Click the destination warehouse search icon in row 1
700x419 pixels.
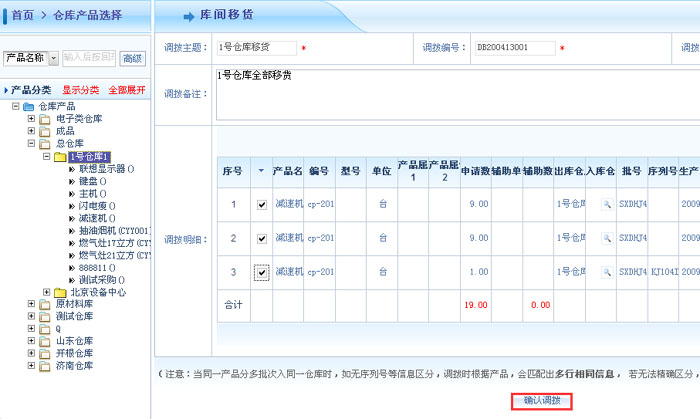click(606, 204)
